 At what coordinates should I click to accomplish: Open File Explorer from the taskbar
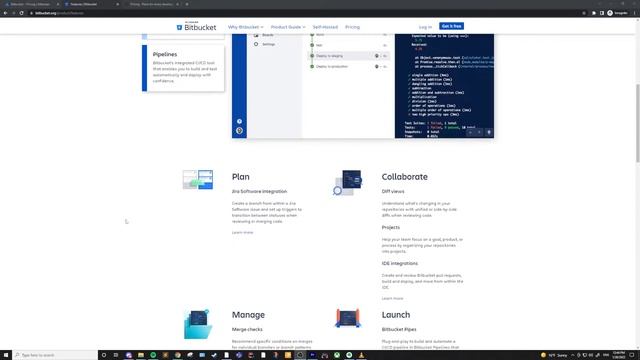(x=141, y=355)
